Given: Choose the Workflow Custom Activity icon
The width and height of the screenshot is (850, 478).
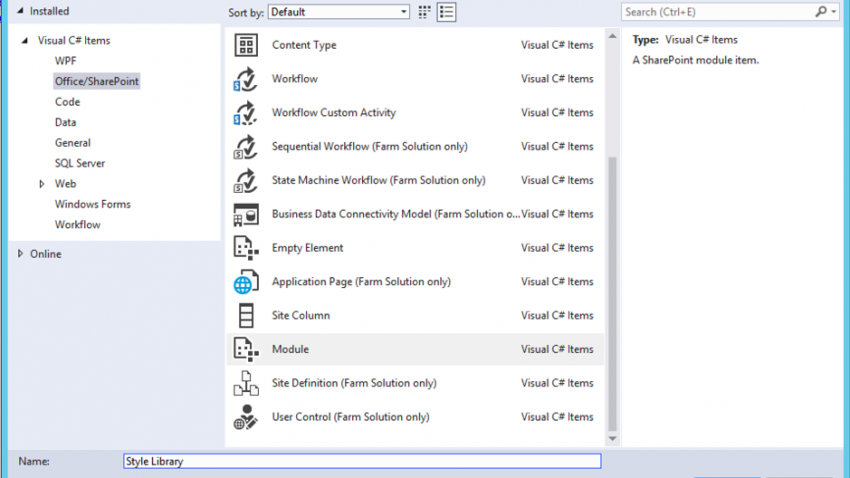Looking at the screenshot, I should tap(246, 113).
